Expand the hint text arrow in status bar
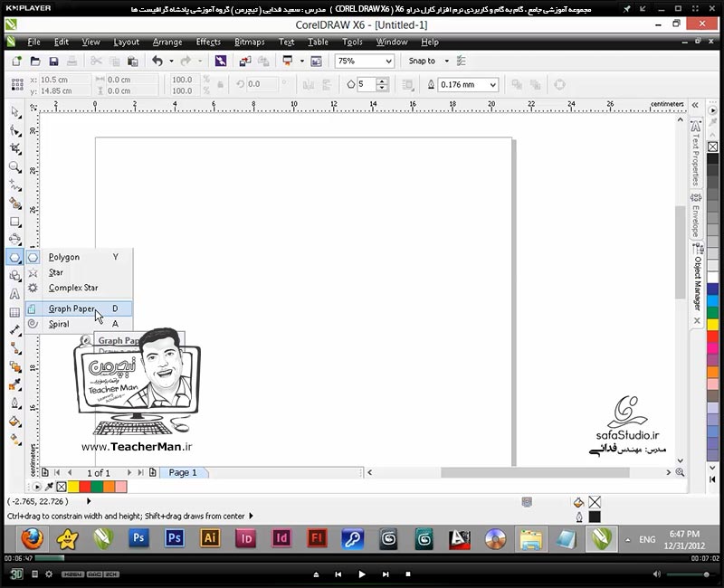This screenshot has width=724, height=588. (252, 516)
